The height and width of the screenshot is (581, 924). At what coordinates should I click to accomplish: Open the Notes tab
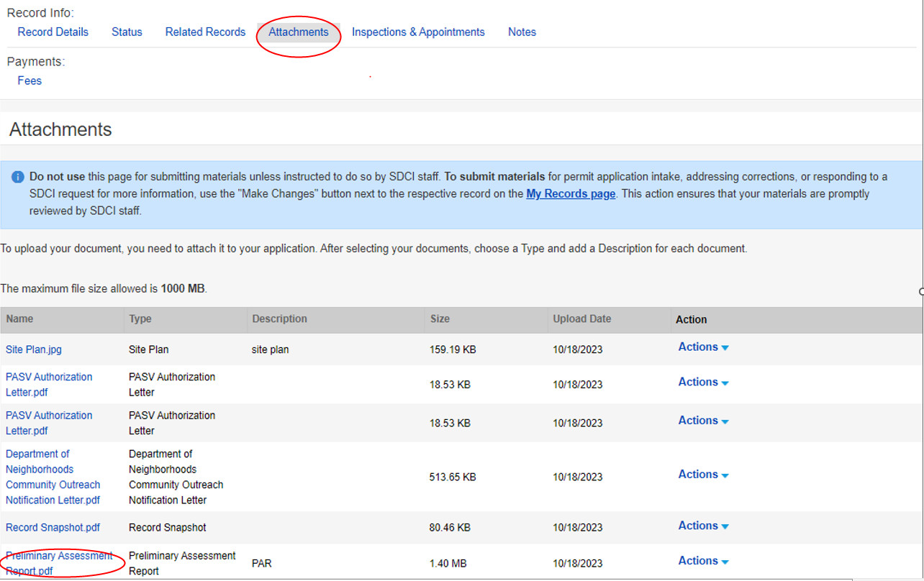(522, 32)
